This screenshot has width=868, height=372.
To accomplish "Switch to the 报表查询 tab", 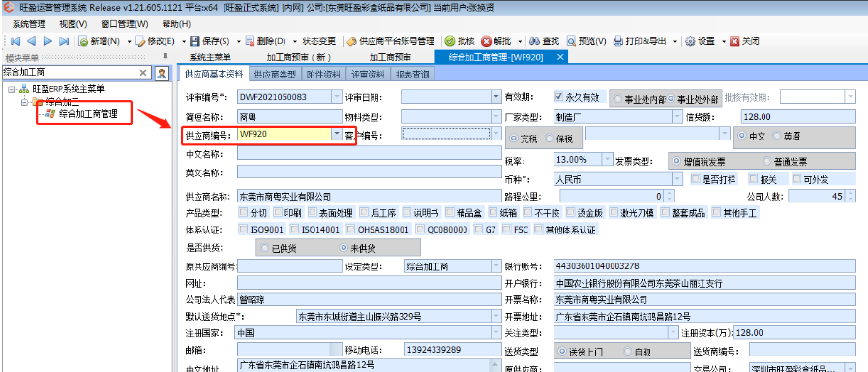I will (412, 74).
